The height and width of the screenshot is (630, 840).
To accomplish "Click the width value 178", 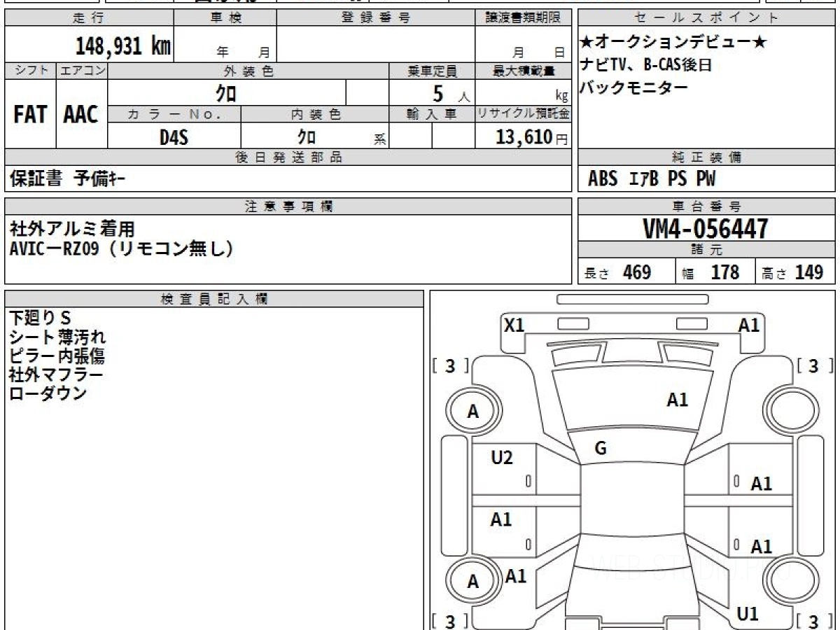I will point(725,272).
